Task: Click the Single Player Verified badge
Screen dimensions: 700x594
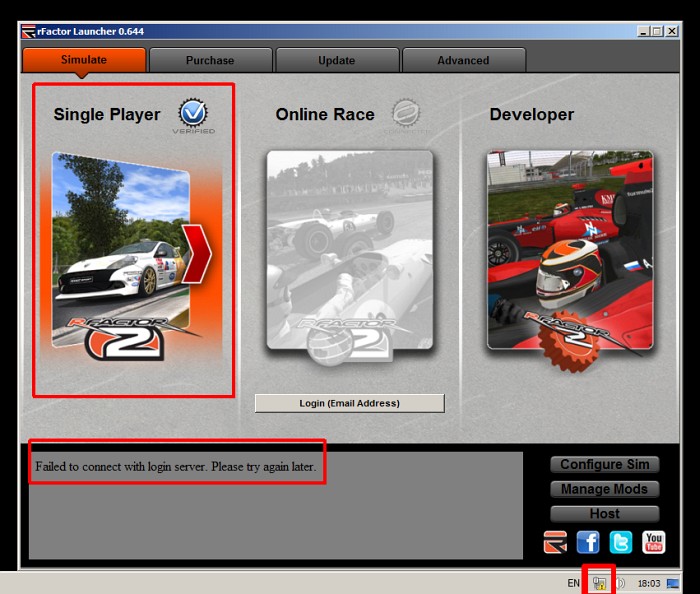Action: coord(193,115)
